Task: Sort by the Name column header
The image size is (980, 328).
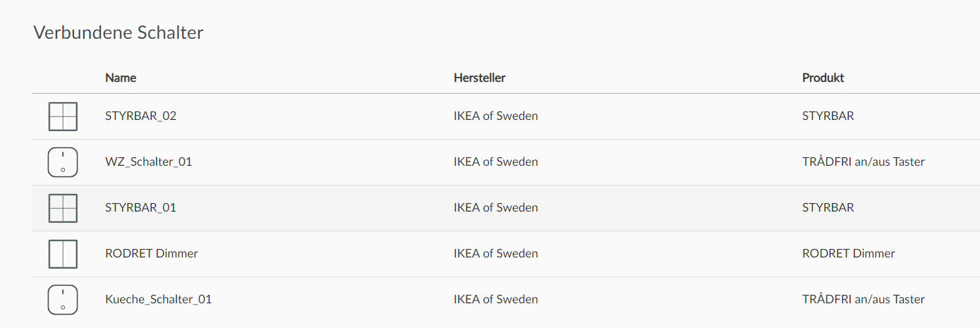Action: (x=121, y=78)
